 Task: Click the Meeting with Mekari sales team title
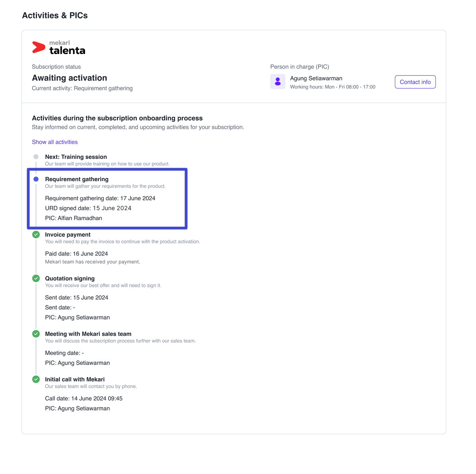(88, 334)
